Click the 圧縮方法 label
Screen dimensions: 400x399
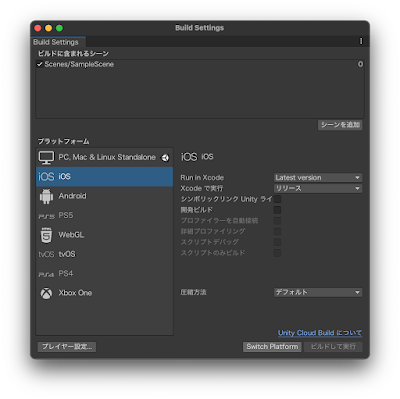click(193, 292)
